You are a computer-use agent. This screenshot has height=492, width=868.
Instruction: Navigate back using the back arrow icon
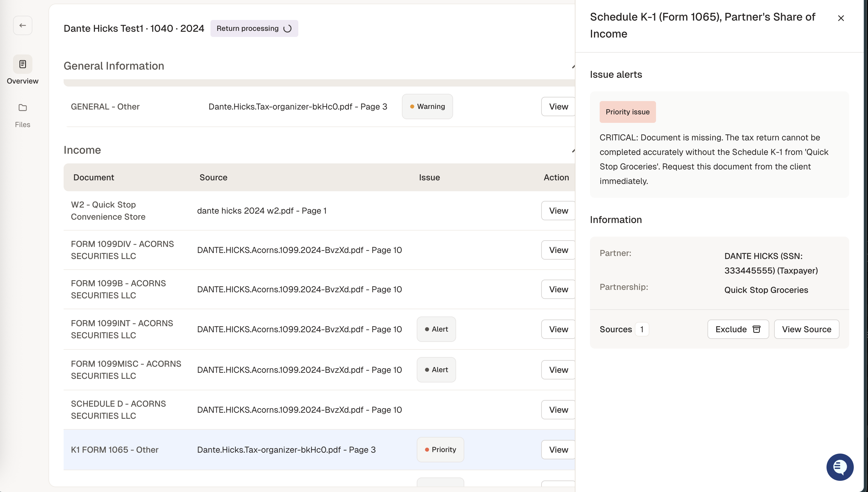pyautogui.click(x=23, y=25)
